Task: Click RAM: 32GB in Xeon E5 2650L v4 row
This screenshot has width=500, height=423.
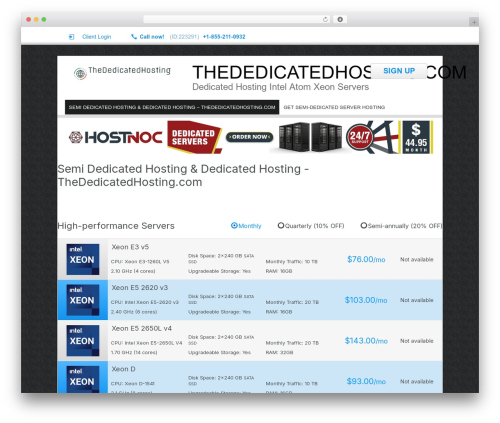Action: [x=279, y=352]
